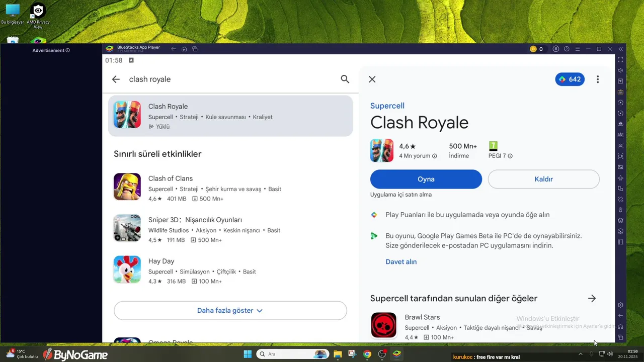The width and height of the screenshot is (644, 362).
Task: Open Google Chrome from taskbar
Action: [x=367, y=354]
